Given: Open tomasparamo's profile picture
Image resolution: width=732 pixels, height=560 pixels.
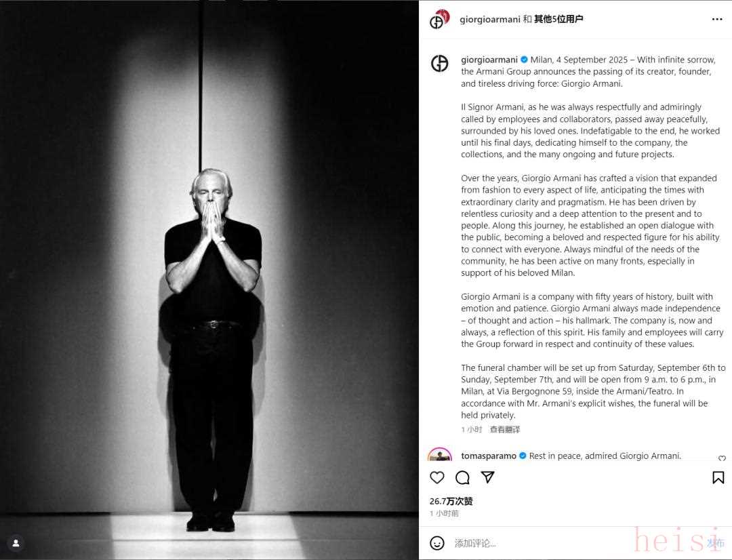Looking at the screenshot, I should point(439,454).
